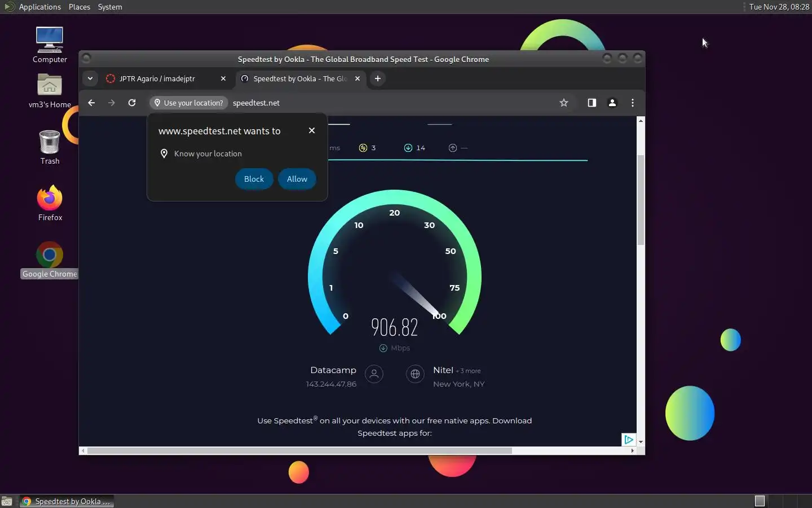The height and width of the screenshot is (508, 812).
Task: Click the scroll up arrow
Action: coord(641,120)
